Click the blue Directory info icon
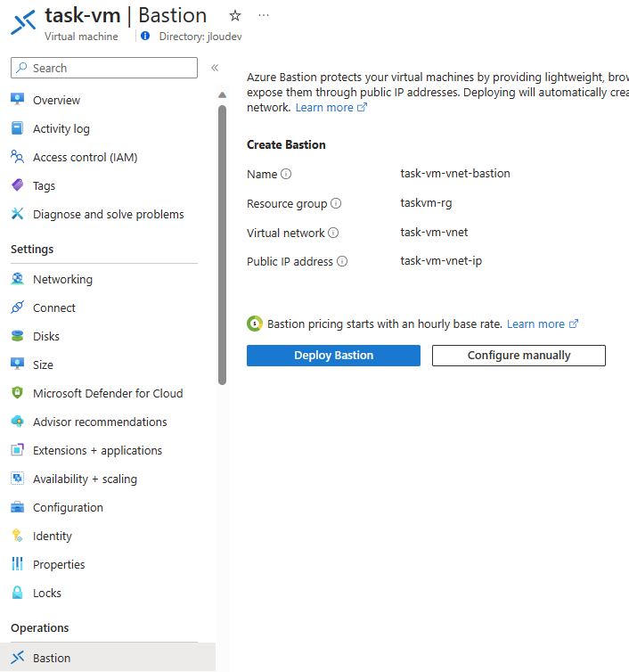 click(145, 36)
